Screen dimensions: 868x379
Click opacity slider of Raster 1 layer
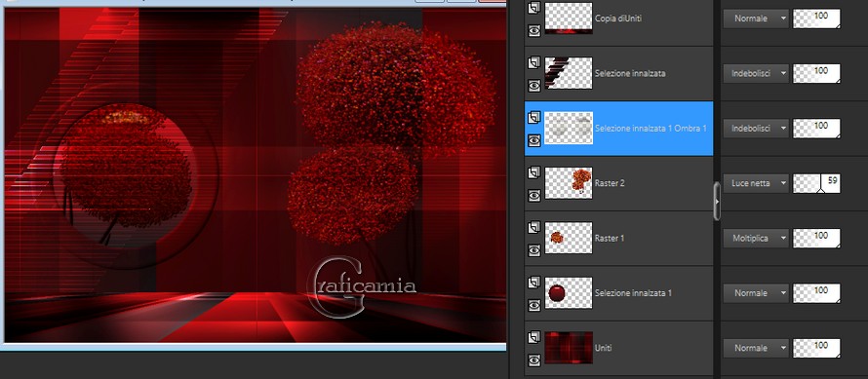point(816,238)
